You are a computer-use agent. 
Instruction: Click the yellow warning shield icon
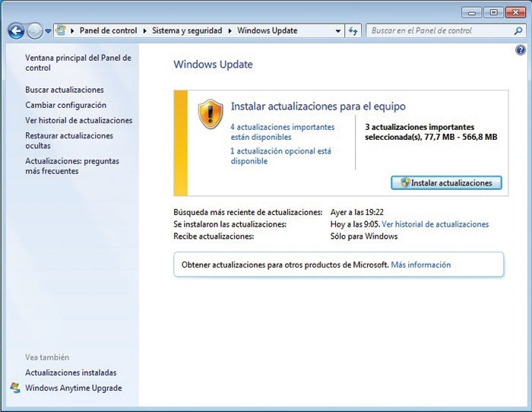pos(211,114)
